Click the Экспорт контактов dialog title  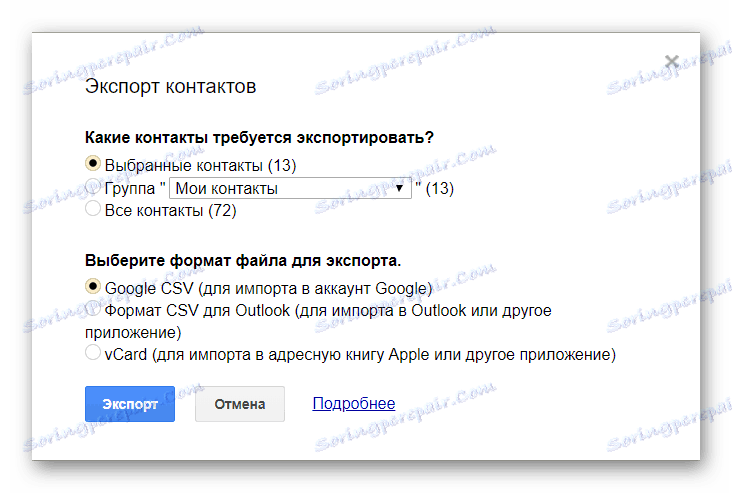(170, 86)
